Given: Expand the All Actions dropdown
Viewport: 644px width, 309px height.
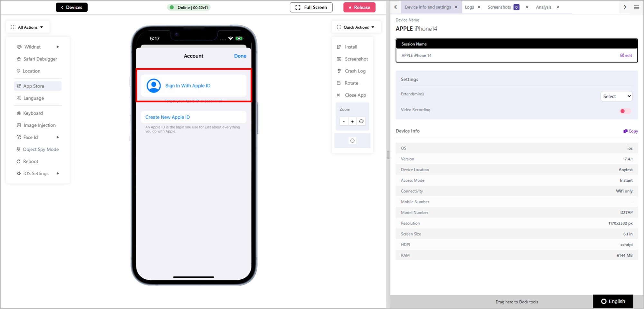Looking at the screenshot, I should [x=27, y=27].
